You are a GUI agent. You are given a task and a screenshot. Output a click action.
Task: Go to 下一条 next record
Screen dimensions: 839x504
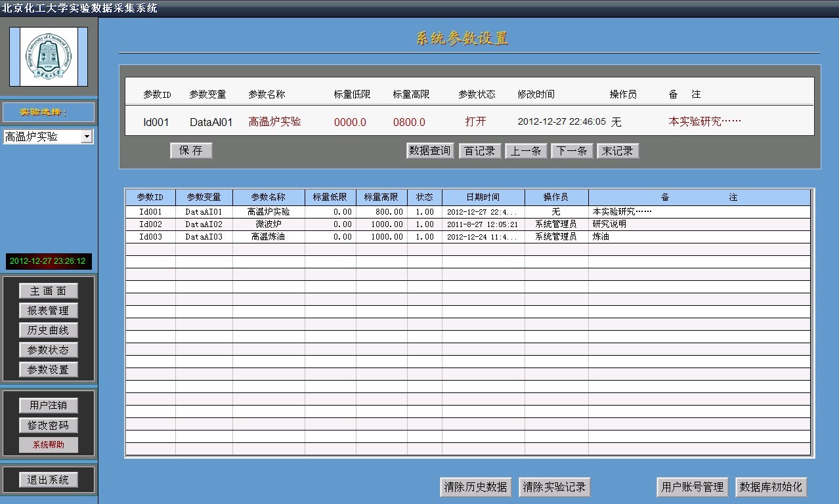[572, 151]
